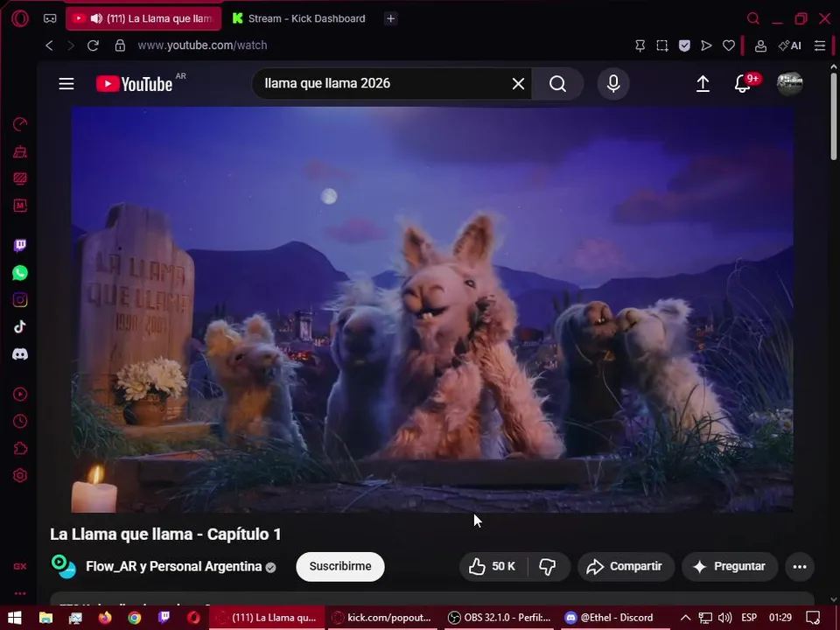
Task: Switch to La Llama que llama tab
Action: pyautogui.click(x=143, y=18)
